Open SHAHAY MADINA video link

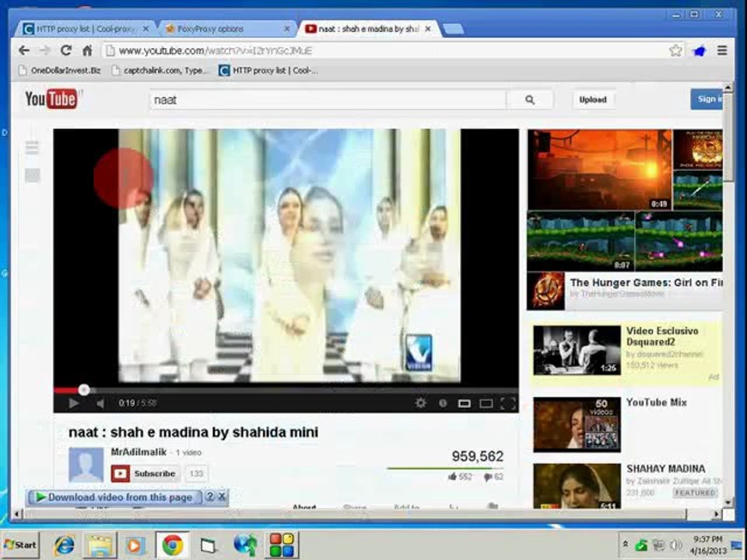pos(665,468)
